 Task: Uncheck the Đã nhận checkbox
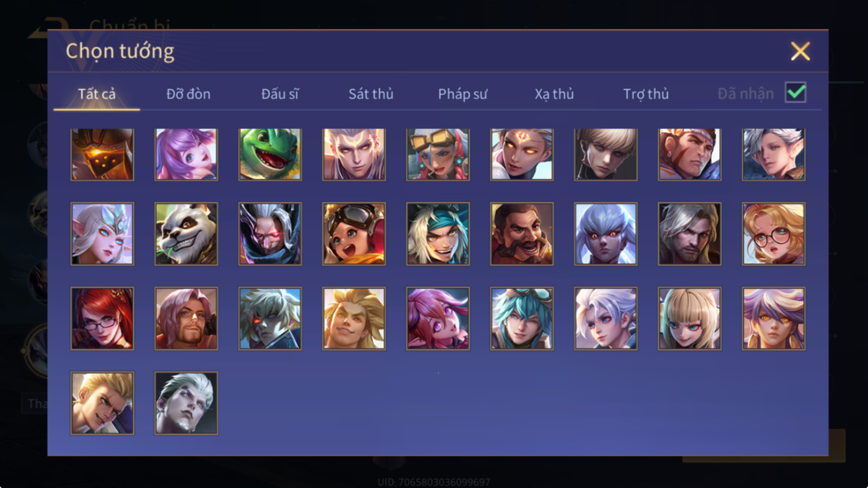coord(795,92)
